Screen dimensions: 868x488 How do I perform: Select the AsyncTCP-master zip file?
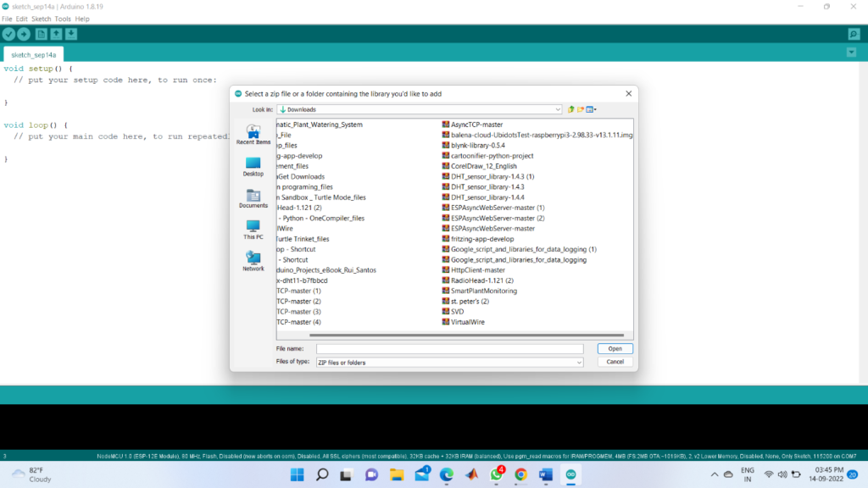tap(472, 125)
